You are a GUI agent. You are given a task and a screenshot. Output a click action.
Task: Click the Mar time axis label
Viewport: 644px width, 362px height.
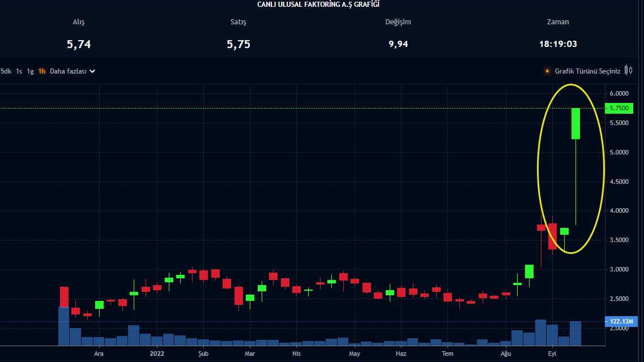250,354
